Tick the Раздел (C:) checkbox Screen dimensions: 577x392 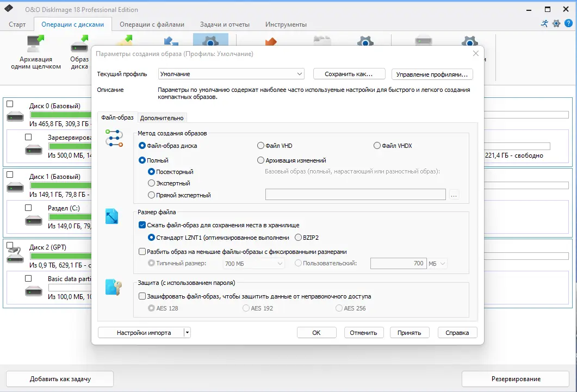pyautogui.click(x=28, y=208)
